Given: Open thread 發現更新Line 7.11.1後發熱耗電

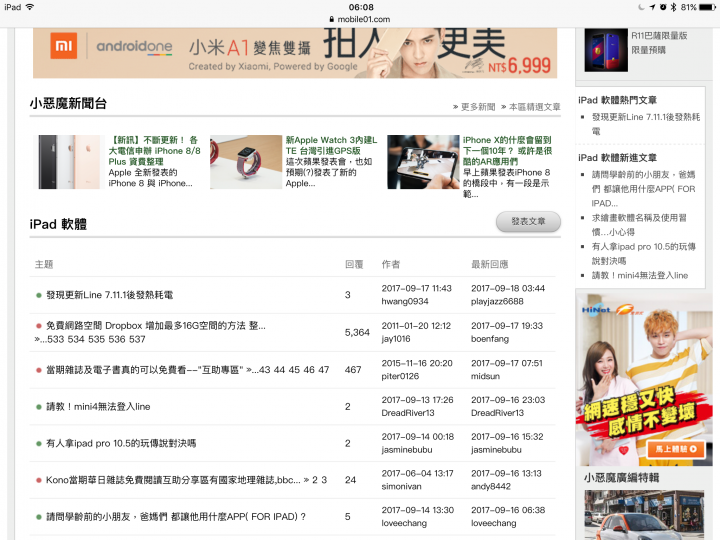Looking at the screenshot, I should coord(109,295).
